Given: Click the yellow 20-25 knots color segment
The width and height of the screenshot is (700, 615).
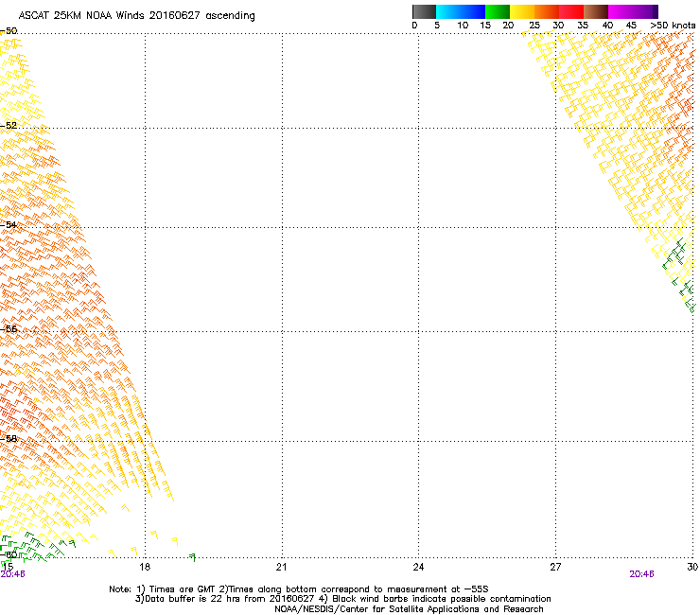Looking at the screenshot, I should pyautogui.click(x=522, y=11).
